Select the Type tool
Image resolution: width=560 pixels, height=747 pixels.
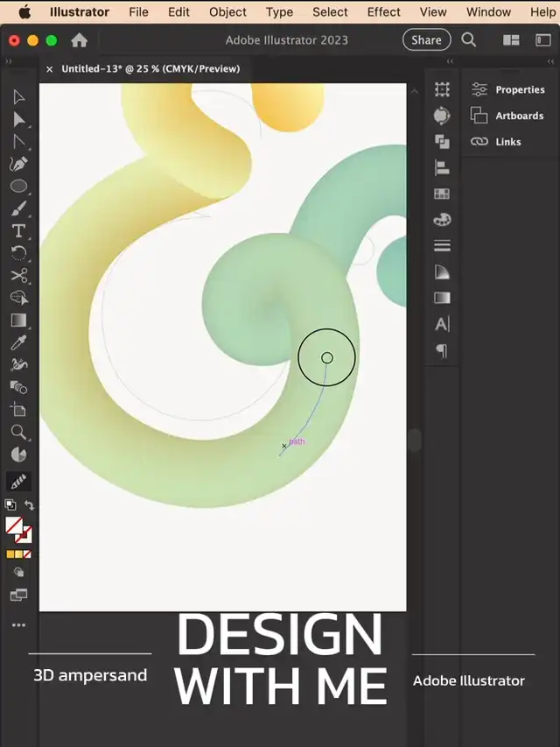click(18, 230)
